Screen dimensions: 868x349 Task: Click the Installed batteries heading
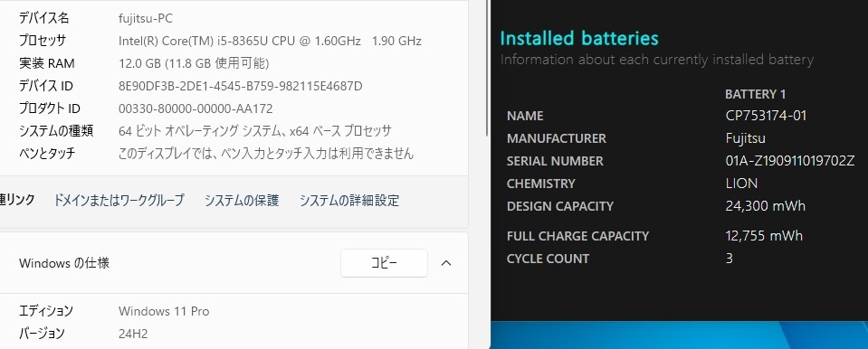[x=579, y=39]
